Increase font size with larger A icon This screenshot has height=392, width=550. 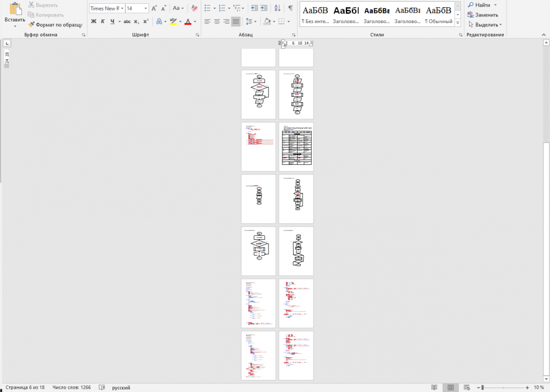155,8
